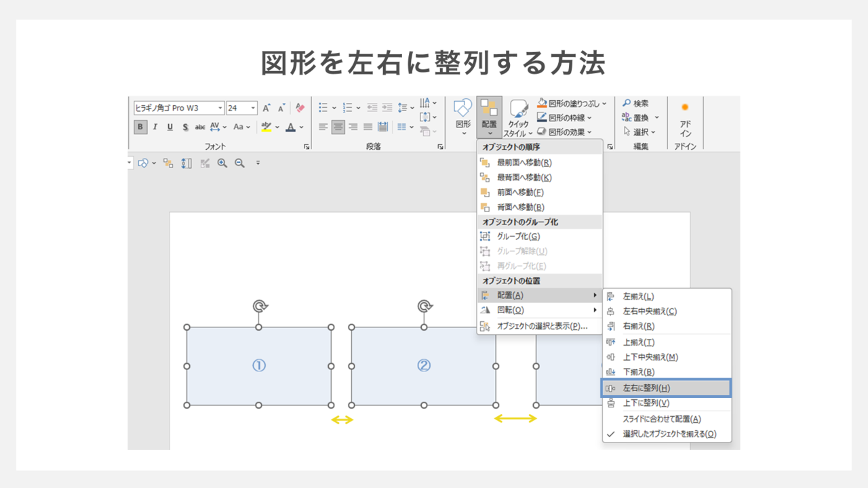This screenshot has width=868, height=488.
Task: Open the 選択 select menu
Action: (x=639, y=132)
